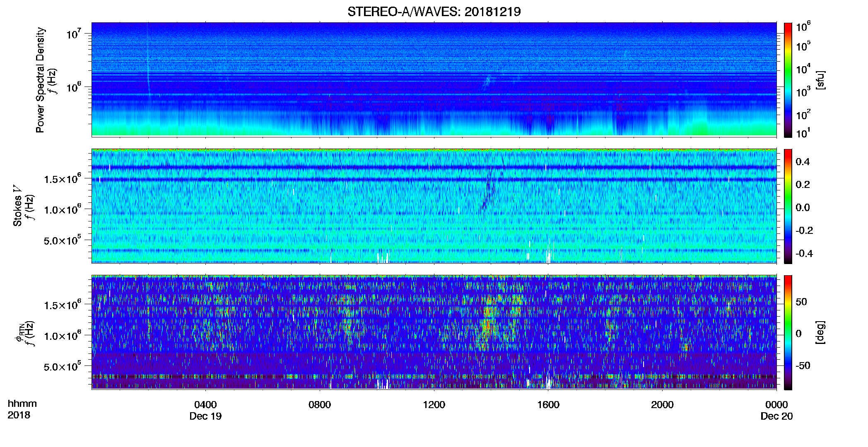Click the 10^4 label on sfu color bar
The width and height of the screenshot is (868, 447).
(803, 69)
